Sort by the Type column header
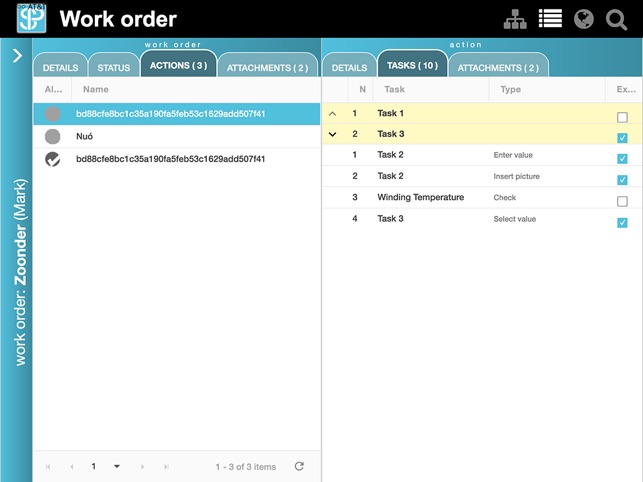This screenshot has height=482, width=643. (x=511, y=89)
